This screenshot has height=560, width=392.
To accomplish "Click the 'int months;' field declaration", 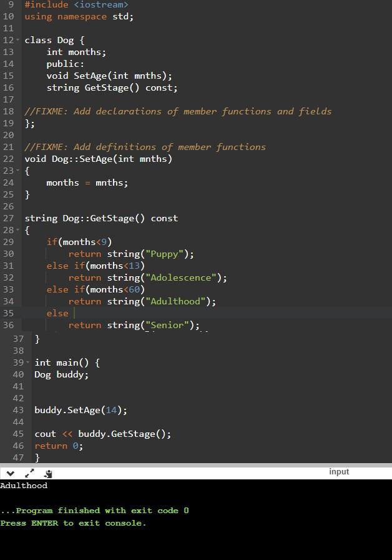I will pyautogui.click(x=76, y=52).
